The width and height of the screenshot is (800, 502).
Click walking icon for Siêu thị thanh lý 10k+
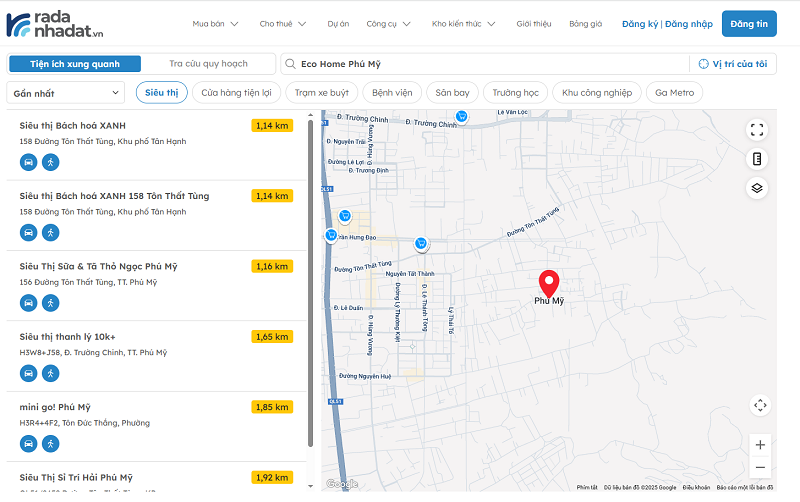click(x=51, y=373)
